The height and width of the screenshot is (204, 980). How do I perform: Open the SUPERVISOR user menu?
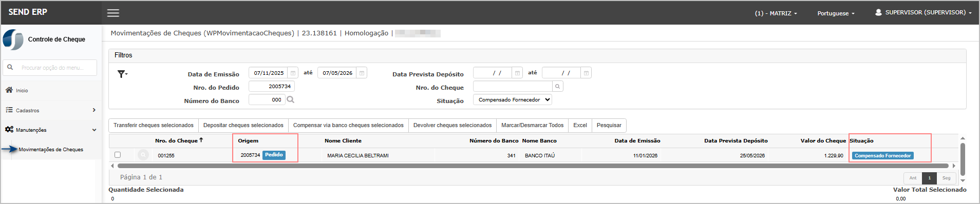coord(924,12)
